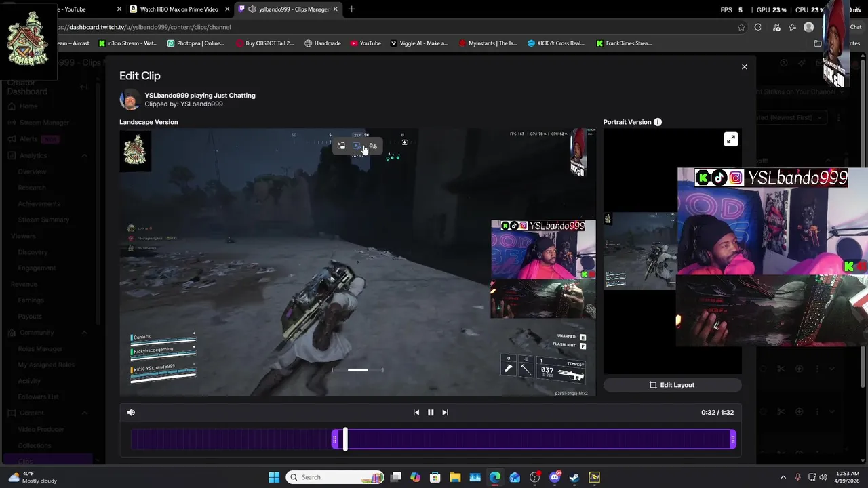
Task: Open volume control in system tray
Action: tap(823, 477)
